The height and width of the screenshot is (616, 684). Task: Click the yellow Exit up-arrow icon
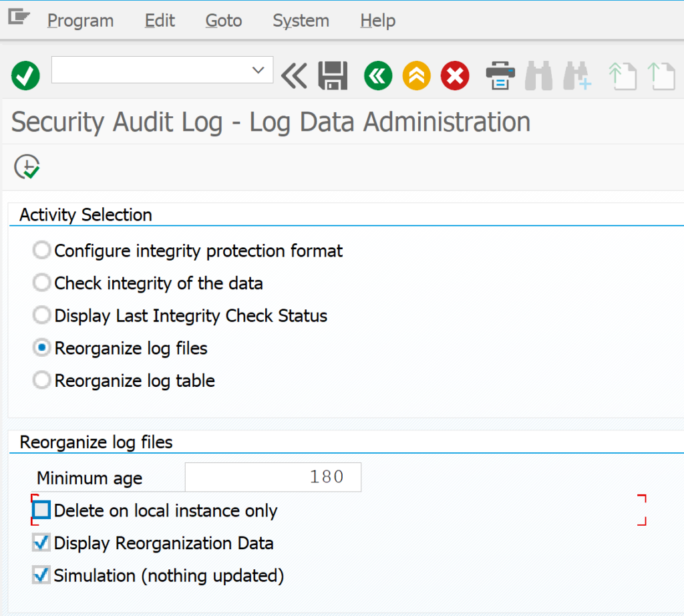coord(417,75)
